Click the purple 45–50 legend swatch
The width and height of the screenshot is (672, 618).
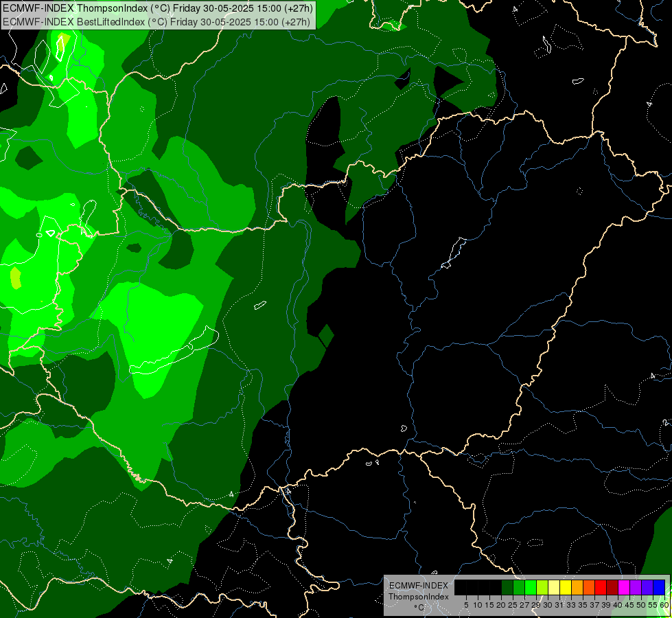(636, 587)
